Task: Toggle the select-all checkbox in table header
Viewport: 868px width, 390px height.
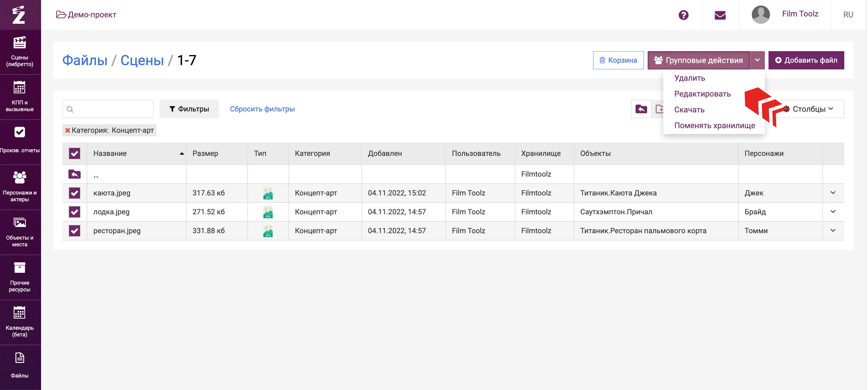Action: 75,153
